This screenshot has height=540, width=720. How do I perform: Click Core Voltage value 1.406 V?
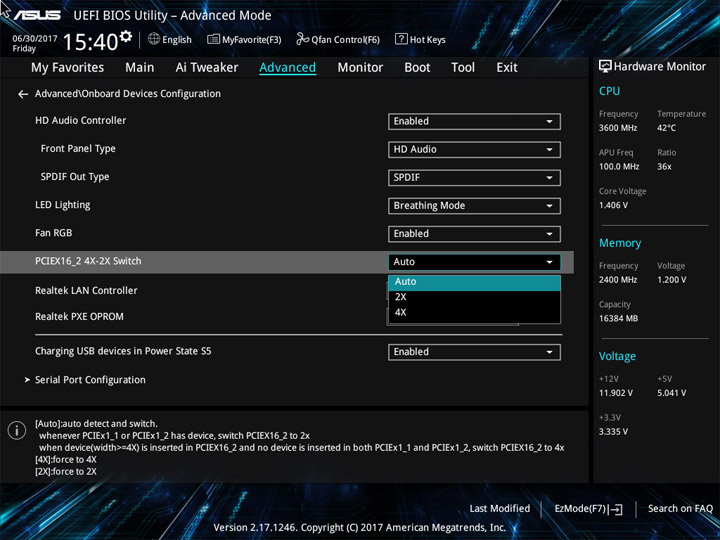[613, 205]
